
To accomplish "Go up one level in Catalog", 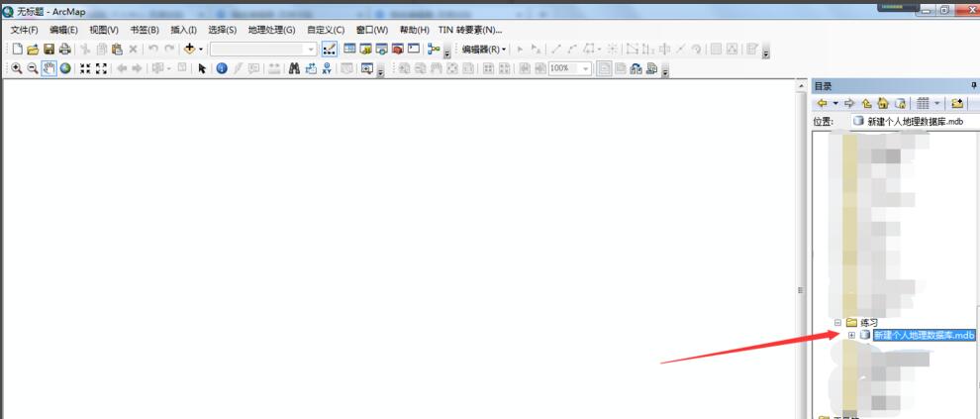I will 867,103.
